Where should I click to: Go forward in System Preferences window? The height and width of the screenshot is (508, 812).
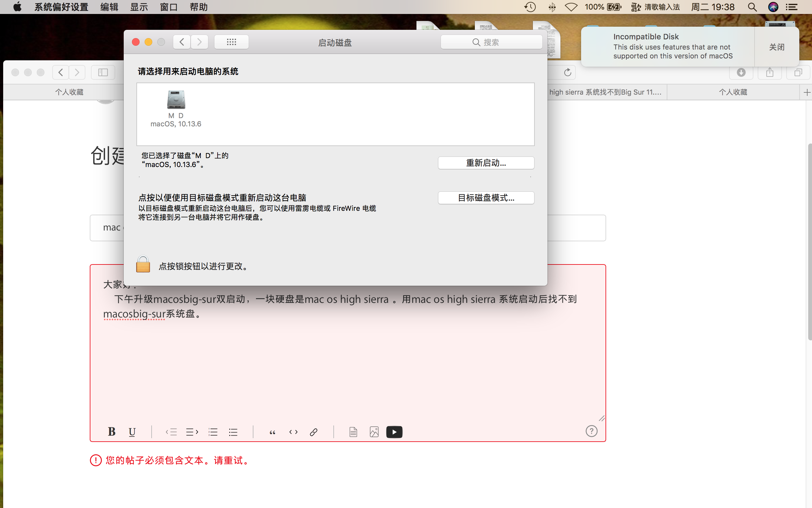[200, 42]
